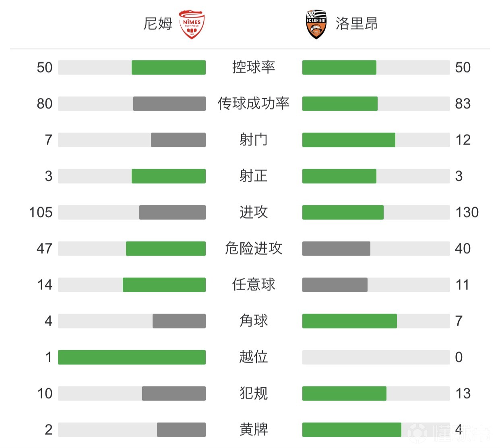Select the 控球率 stat label
This screenshot has height=448, width=500.
point(254,67)
